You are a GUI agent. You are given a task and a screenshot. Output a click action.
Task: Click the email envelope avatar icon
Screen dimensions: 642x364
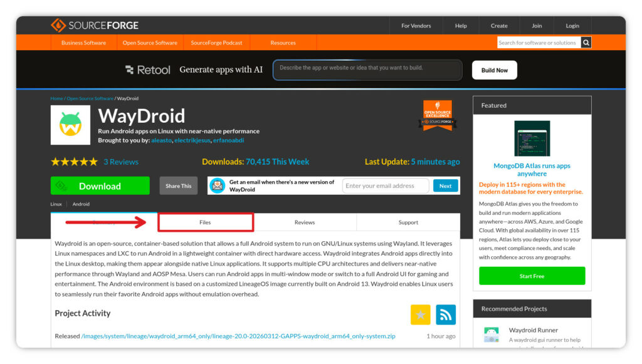[x=217, y=185]
